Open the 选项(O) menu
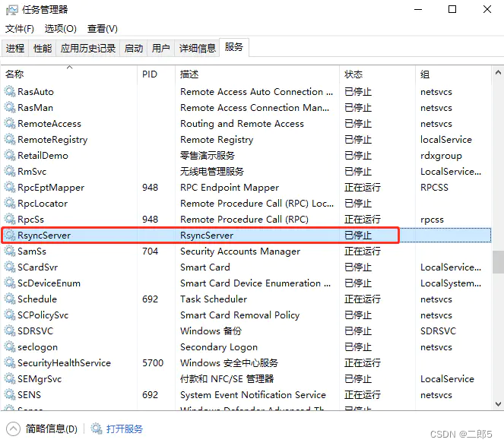 pyautogui.click(x=60, y=29)
